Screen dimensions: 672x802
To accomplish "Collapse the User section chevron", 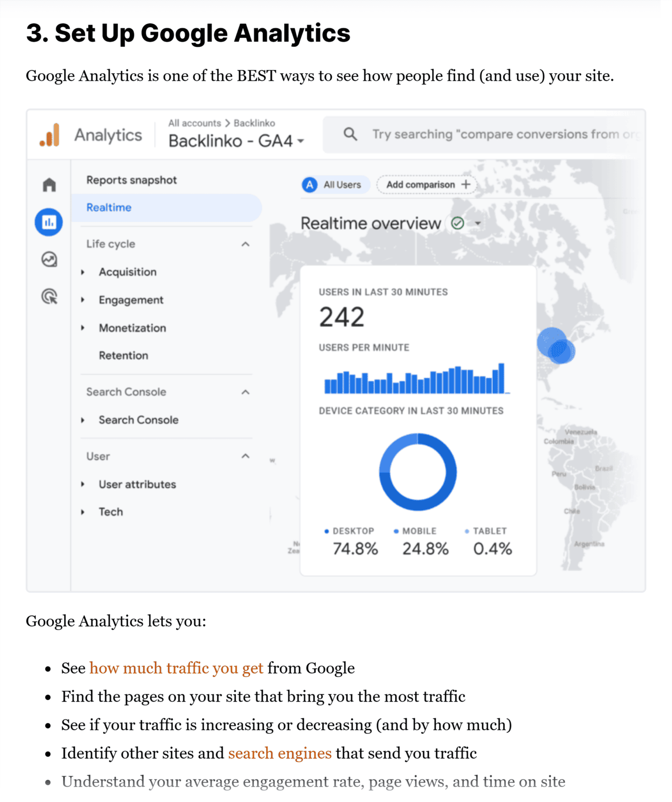I will coord(245,456).
